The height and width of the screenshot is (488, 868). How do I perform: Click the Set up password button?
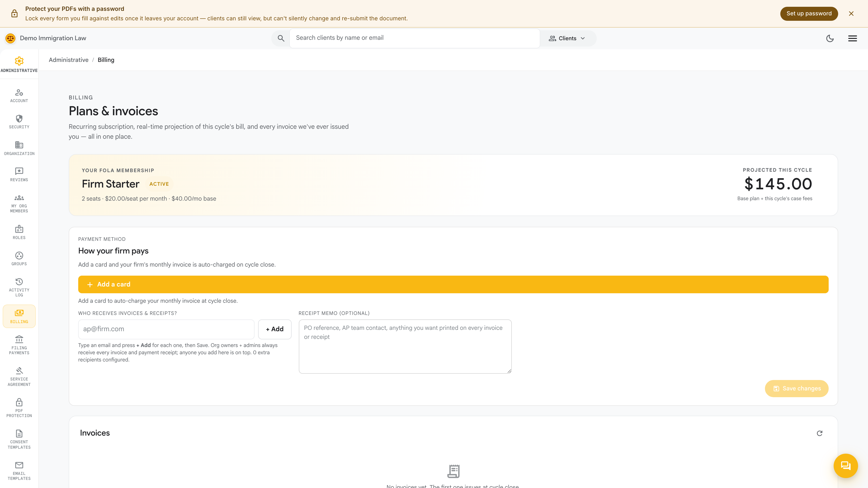(809, 14)
